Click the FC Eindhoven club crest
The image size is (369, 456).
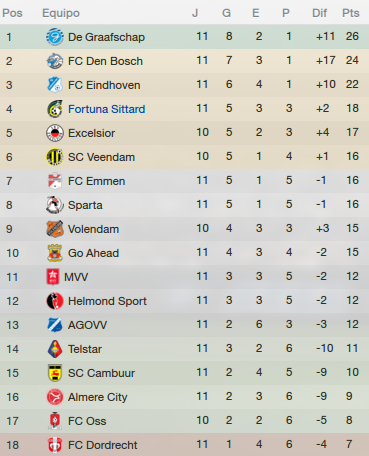55,85
